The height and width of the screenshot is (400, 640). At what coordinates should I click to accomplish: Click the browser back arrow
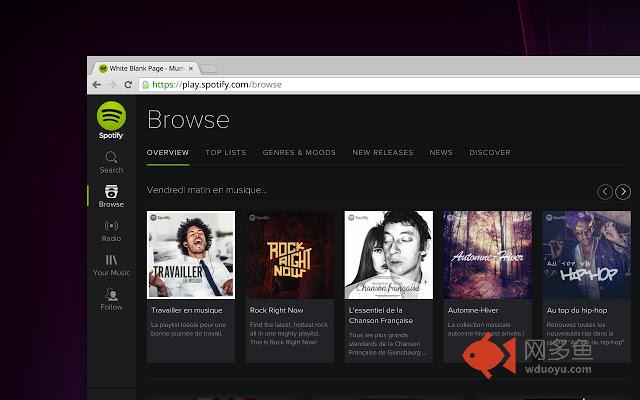pos(97,84)
